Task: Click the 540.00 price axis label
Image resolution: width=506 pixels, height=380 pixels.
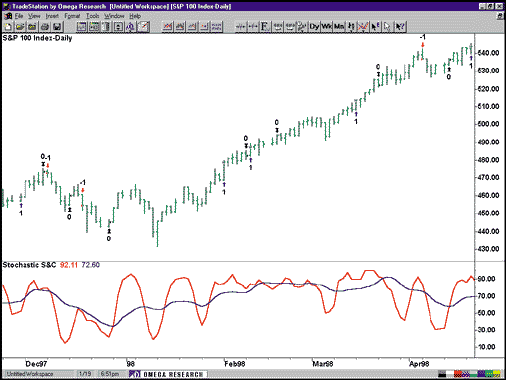Action: click(488, 53)
